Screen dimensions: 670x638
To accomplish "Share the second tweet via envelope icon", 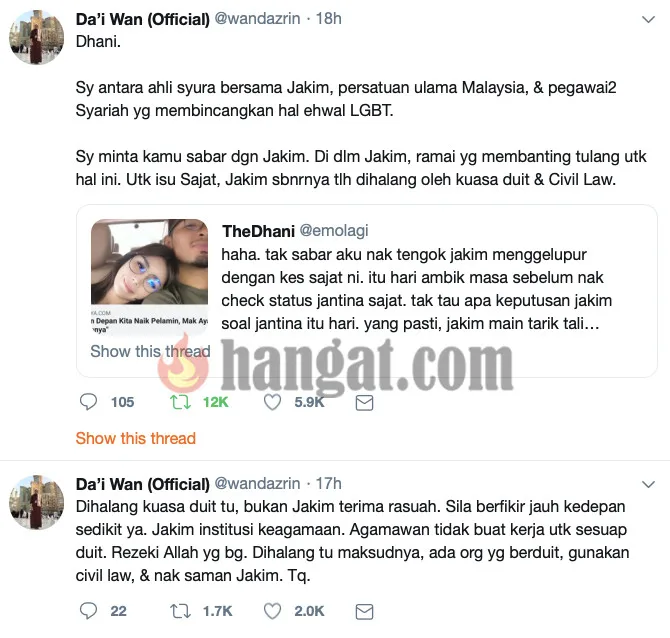I will pyautogui.click(x=364, y=612).
